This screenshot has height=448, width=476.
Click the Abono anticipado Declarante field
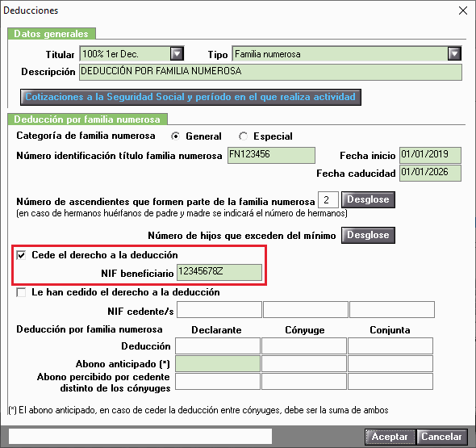point(218,363)
